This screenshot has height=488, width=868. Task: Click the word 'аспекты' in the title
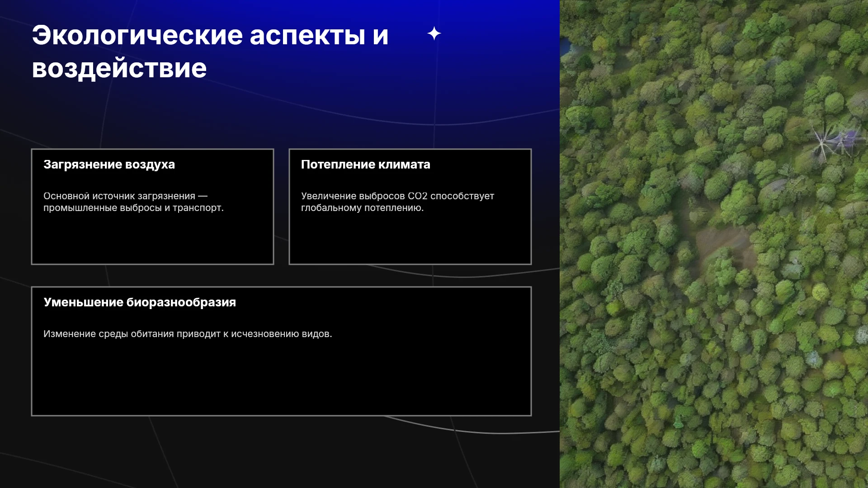tap(307, 35)
